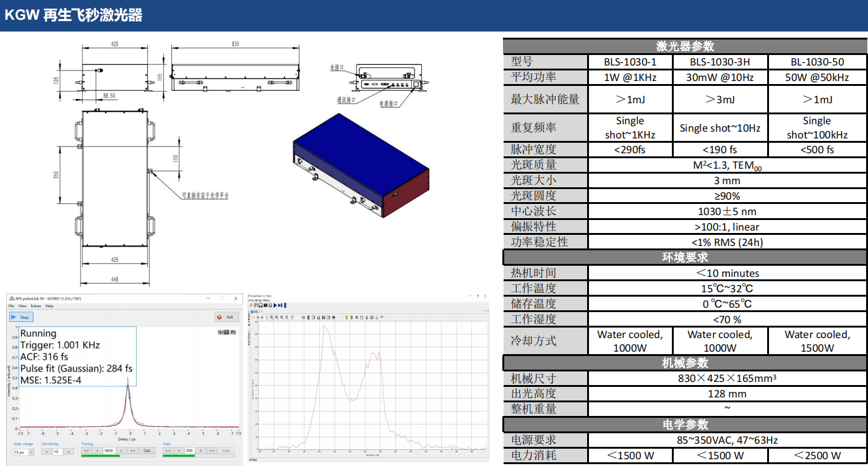Click the Running status readout box in pulseLink

click(x=77, y=357)
